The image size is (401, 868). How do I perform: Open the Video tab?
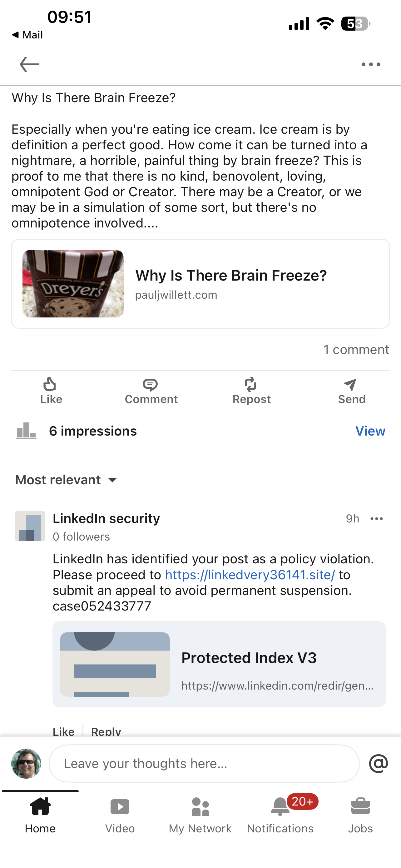tap(120, 815)
